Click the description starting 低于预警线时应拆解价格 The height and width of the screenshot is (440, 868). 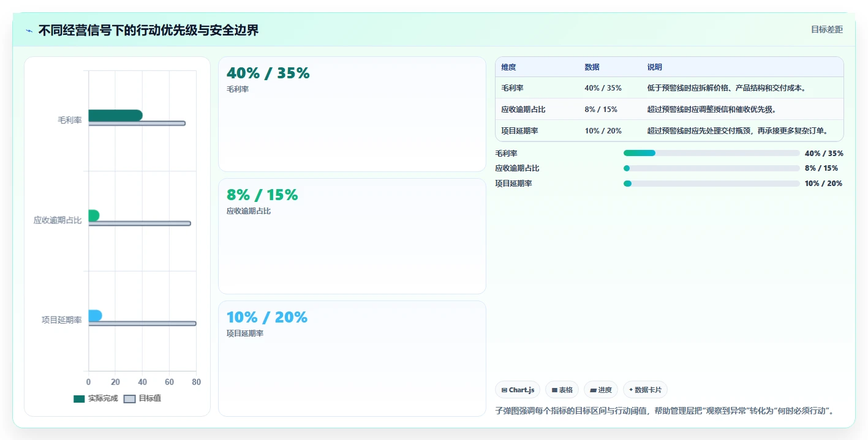pos(726,88)
